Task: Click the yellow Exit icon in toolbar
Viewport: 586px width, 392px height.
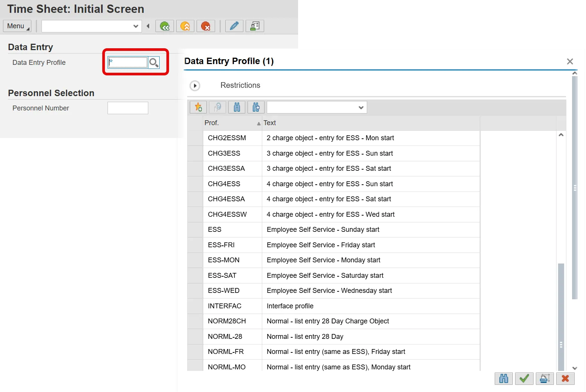Action: pos(185,26)
